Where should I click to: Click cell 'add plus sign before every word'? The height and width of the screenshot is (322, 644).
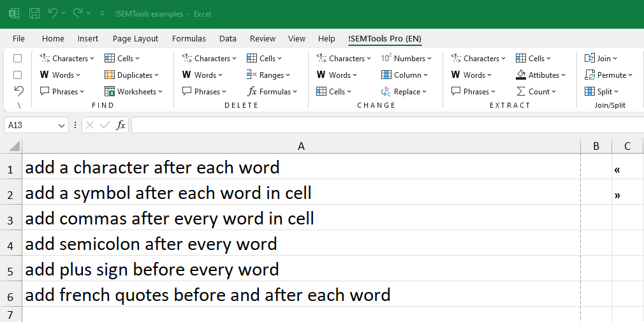pos(301,268)
